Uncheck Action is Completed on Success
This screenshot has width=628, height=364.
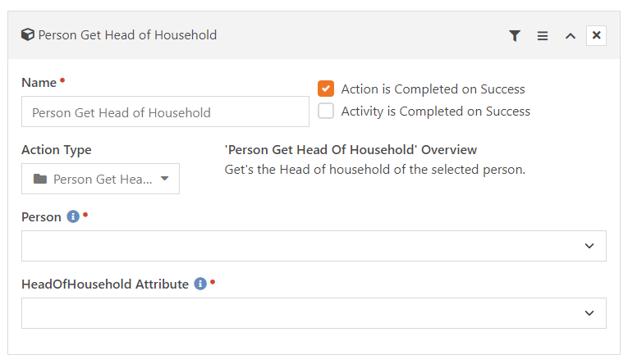tap(326, 89)
